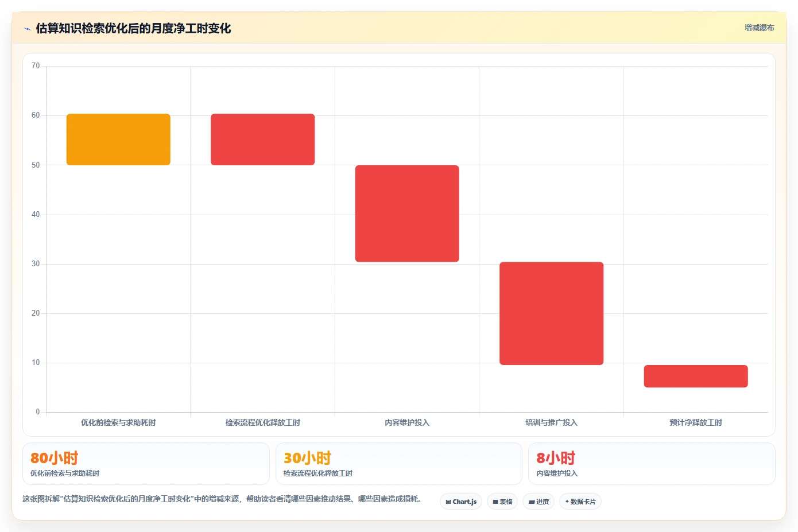This screenshot has width=798, height=532.
Task: Select the small red 预计净释放工时 bar
Action: pos(696,376)
